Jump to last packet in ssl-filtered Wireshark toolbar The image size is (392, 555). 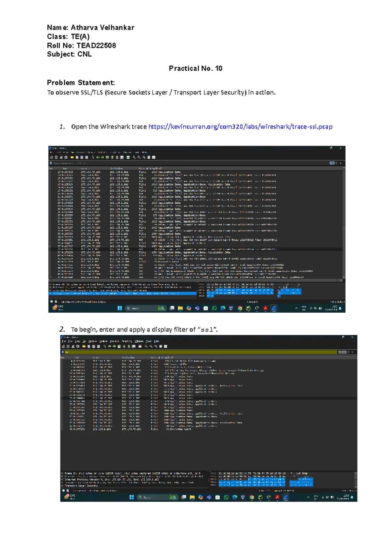tap(129, 346)
